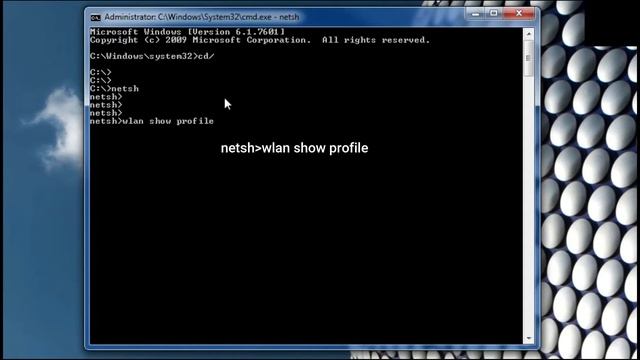Minimize the Command Prompt window
This screenshot has width=640, height=360.
(x=475, y=13)
